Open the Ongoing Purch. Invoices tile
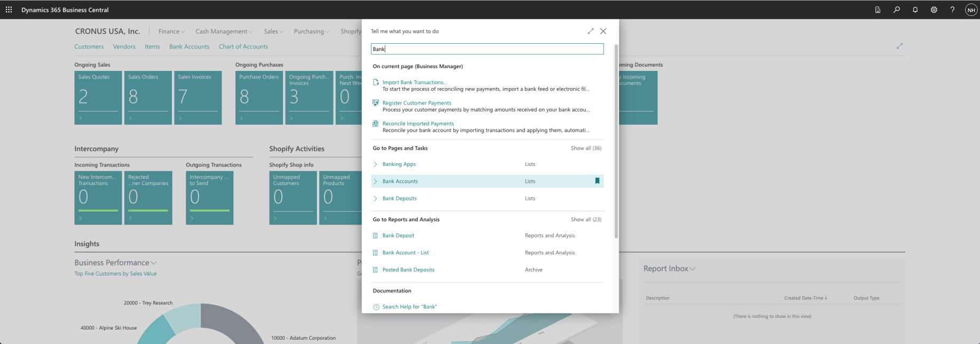The height and width of the screenshot is (344, 980). (309, 98)
